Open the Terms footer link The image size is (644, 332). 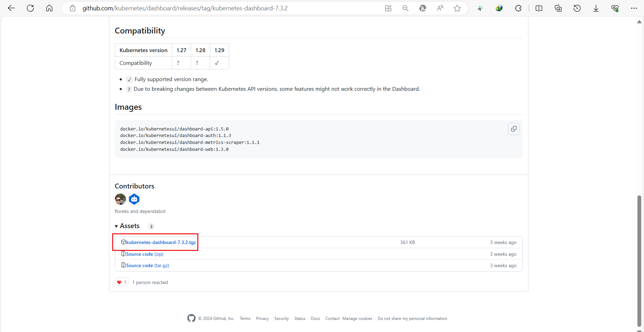[245, 319]
